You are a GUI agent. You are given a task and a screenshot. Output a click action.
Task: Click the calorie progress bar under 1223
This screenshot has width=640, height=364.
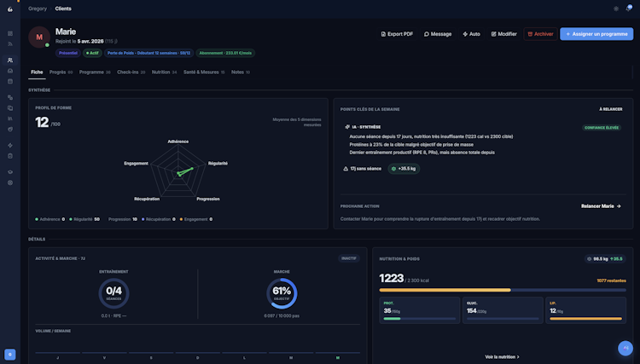pos(503,290)
